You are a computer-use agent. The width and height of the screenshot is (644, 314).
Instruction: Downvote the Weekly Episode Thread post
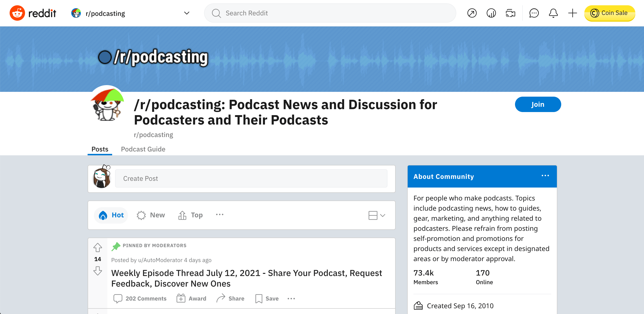pos(98,271)
